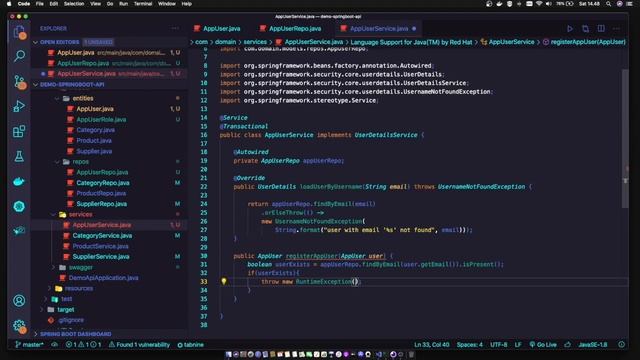
Task: Open the Explorer view in activity bar
Action: (19, 31)
